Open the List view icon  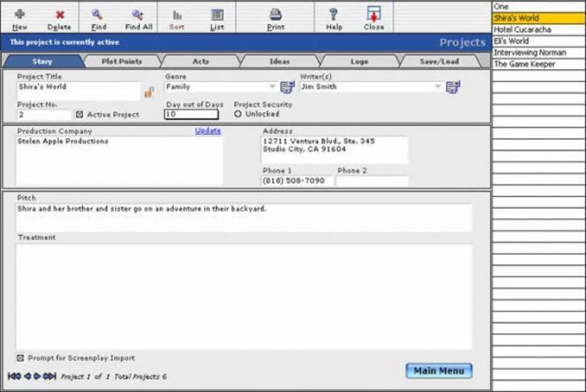tap(217, 14)
